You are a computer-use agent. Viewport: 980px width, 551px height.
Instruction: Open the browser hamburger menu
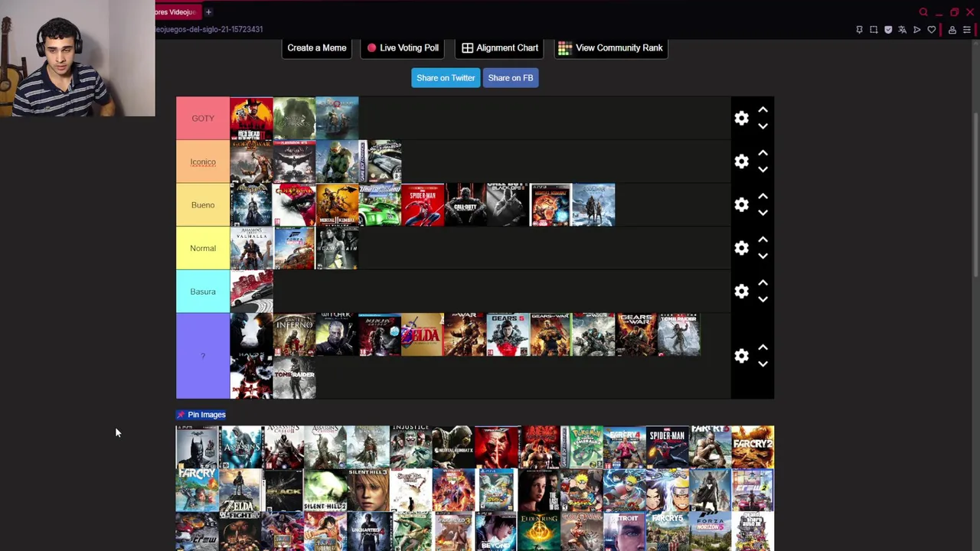coord(967,30)
